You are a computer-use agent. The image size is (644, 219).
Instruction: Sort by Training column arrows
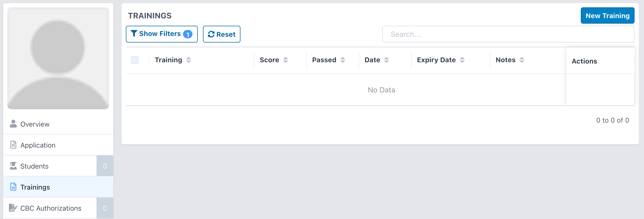tap(189, 60)
